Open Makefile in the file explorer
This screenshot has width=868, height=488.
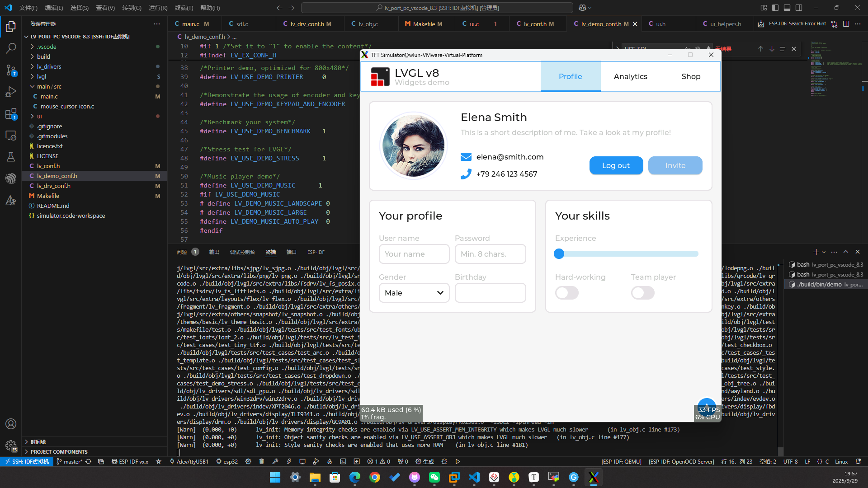[x=48, y=196]
